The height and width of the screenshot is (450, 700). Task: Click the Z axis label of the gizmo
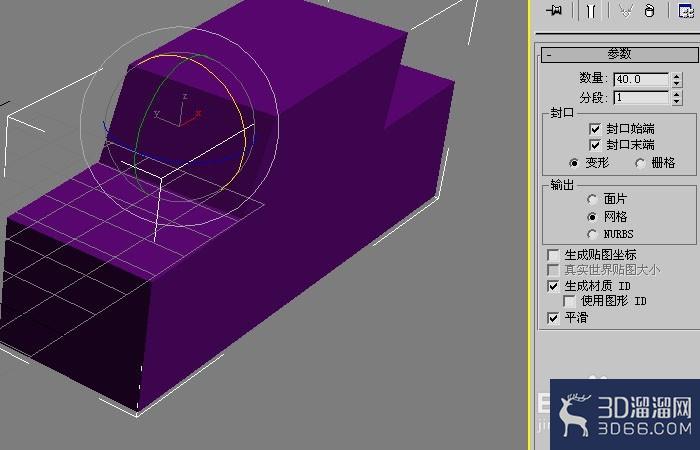tap(185, 96)
